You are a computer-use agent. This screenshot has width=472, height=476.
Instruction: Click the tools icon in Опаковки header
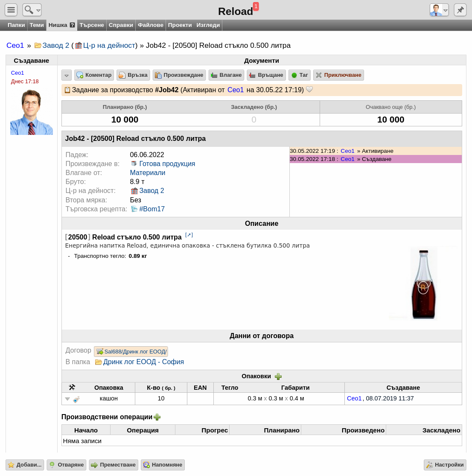(x=72, y=387)
